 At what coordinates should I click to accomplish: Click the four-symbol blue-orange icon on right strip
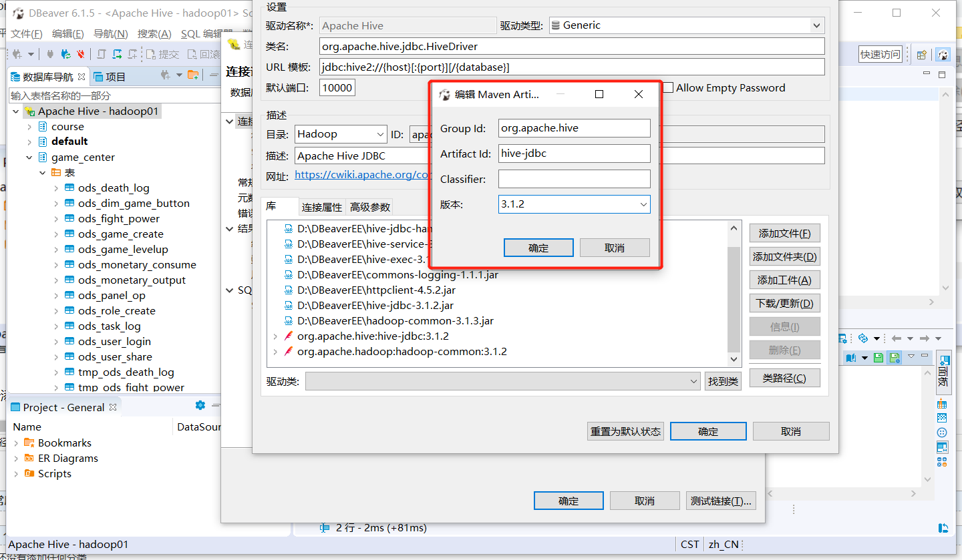[942, 462]
